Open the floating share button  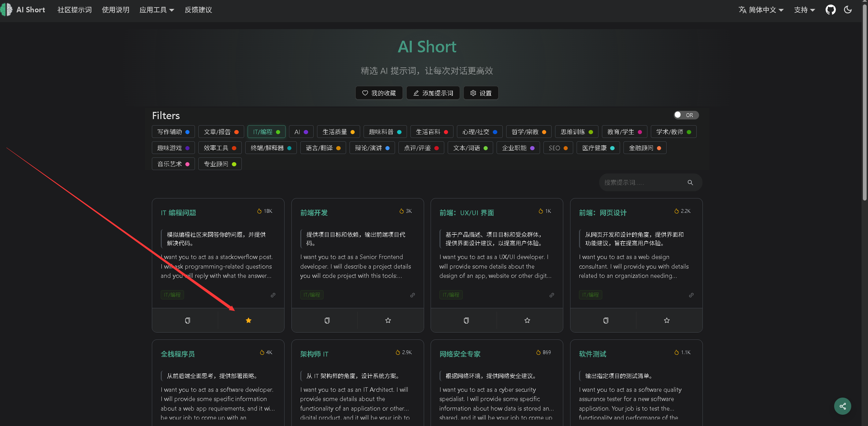[842, 406]
